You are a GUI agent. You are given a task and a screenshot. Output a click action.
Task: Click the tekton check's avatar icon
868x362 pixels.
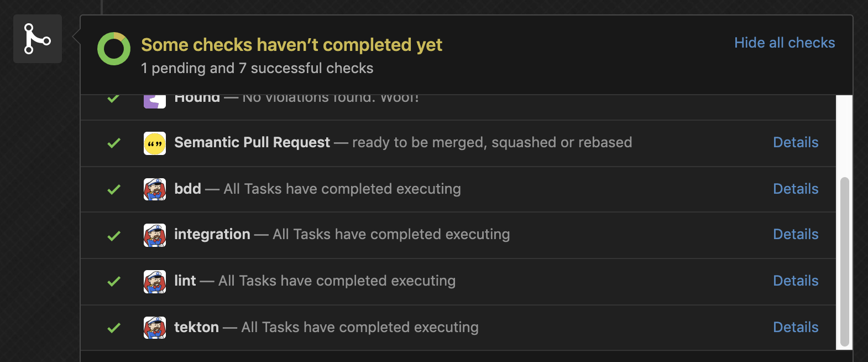(154, 327)
